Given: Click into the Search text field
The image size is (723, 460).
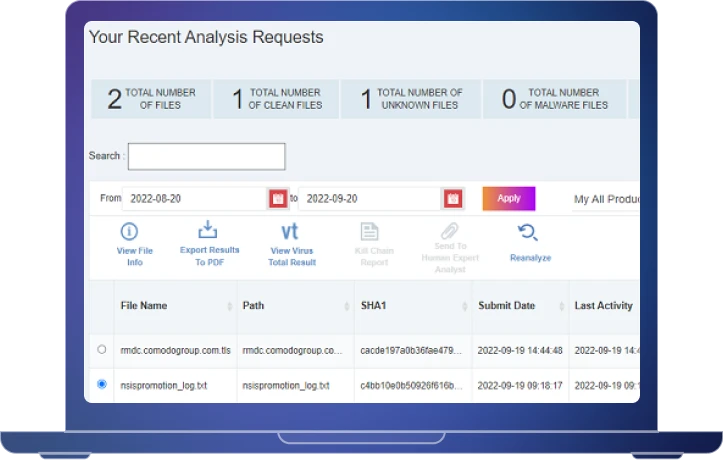Looking at the screenshot, I should pos(206,156).
